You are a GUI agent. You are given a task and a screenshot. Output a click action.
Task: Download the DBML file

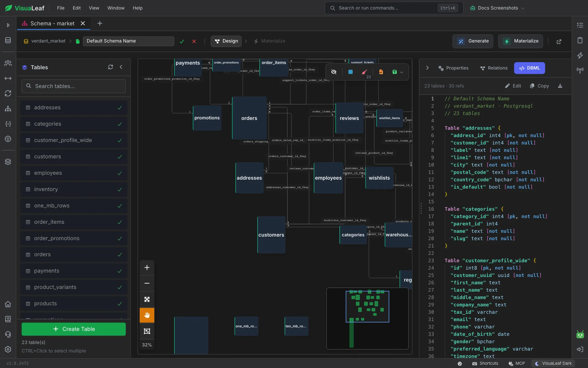560,86
